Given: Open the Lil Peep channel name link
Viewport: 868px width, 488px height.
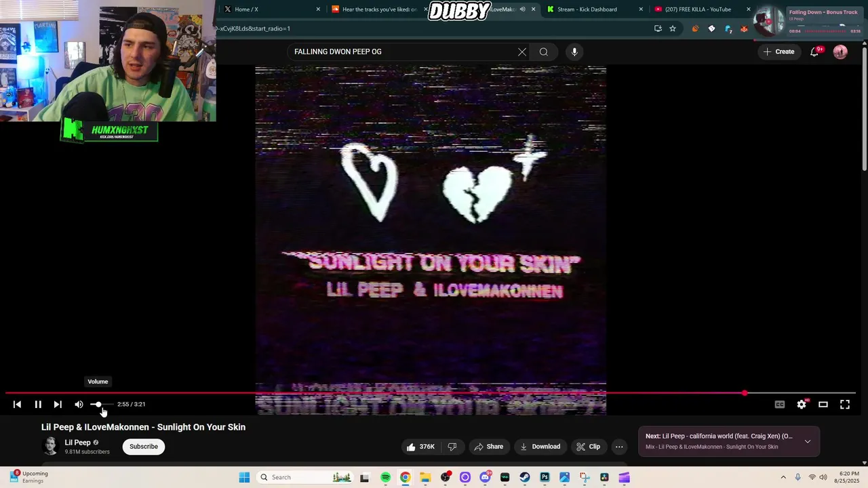Looking at the screenshot, I should coord(77,443).
